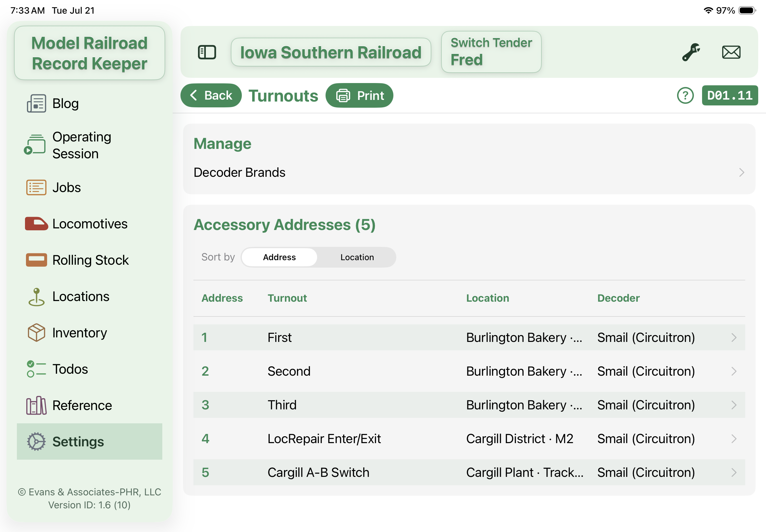Click the Back arrow chevron
The width and height of the screenshot is (766, 532).
pyautogui.click(x=193, y=95)
